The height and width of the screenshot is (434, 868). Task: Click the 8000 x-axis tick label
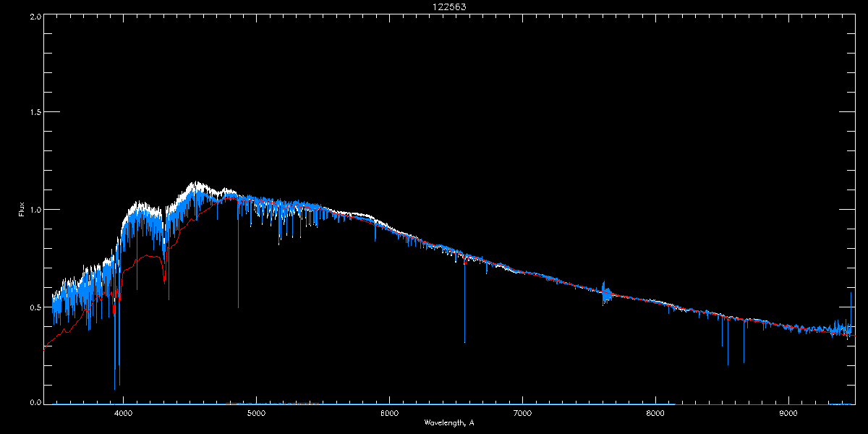655,413
